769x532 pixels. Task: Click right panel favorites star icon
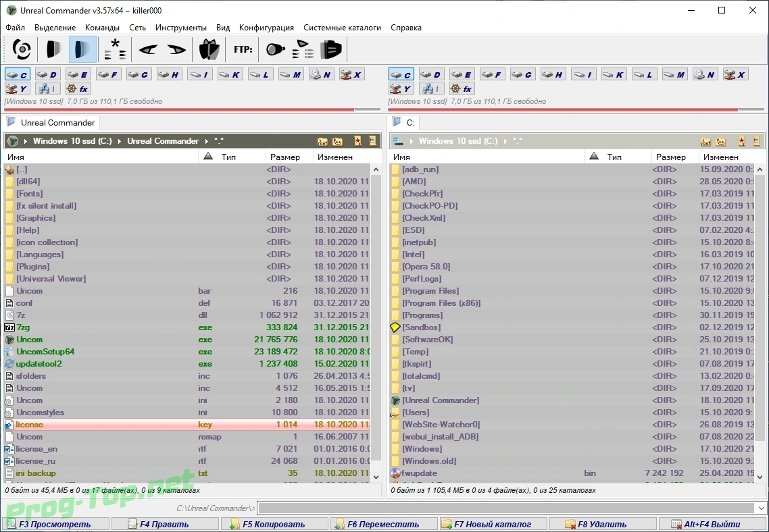742,141
